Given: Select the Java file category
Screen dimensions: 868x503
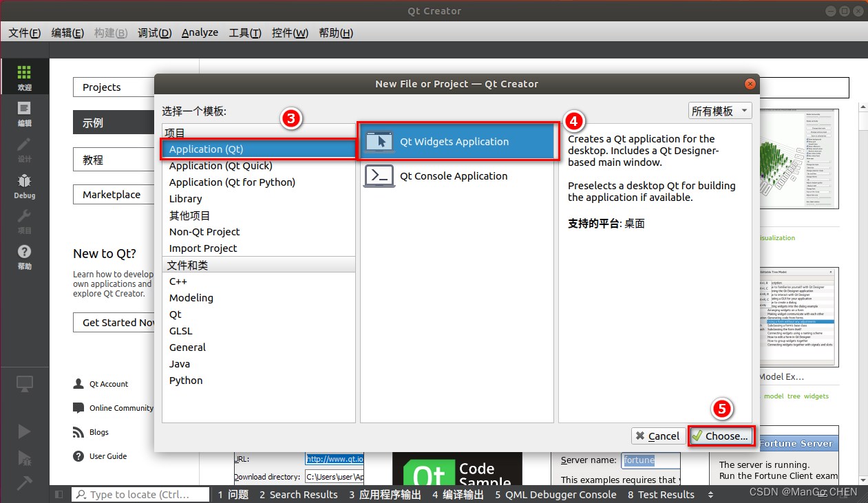Looking at the screenshot, I should pos(259,364).
